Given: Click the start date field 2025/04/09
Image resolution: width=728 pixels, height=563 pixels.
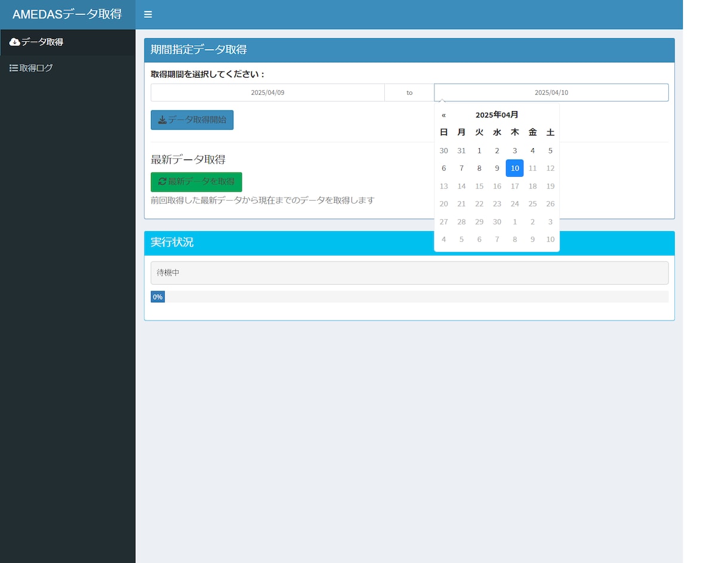Looking at the screenshot, I should click(268, 93).
